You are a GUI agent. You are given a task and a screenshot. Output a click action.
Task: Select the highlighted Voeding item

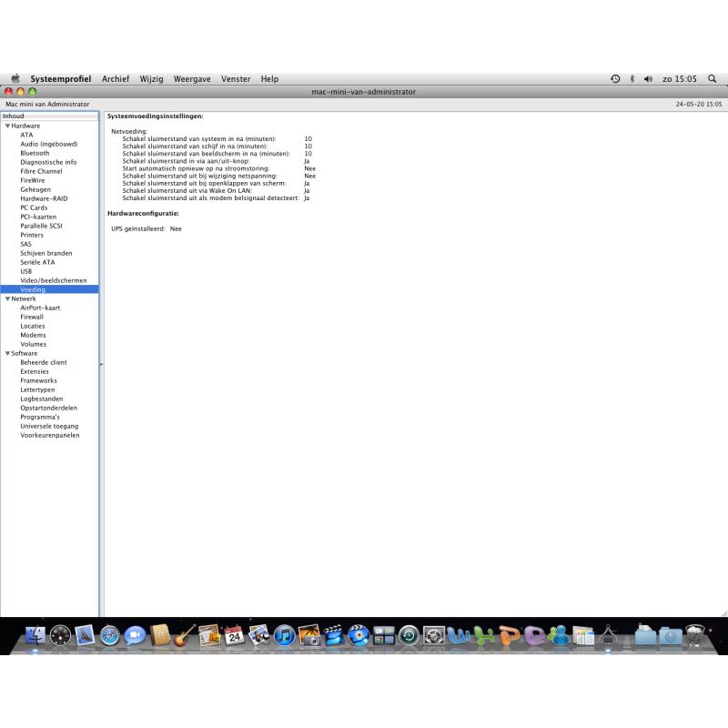tap(50, 289)
